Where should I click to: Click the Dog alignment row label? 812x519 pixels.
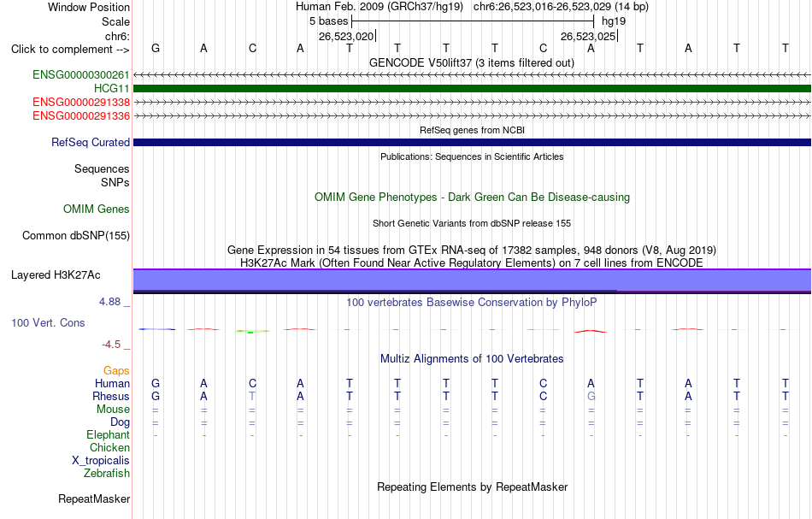(x=120, y=422)
